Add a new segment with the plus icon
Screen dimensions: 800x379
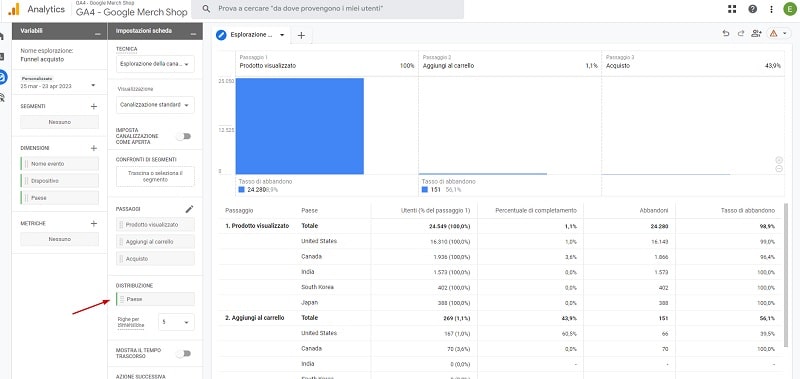93,107
